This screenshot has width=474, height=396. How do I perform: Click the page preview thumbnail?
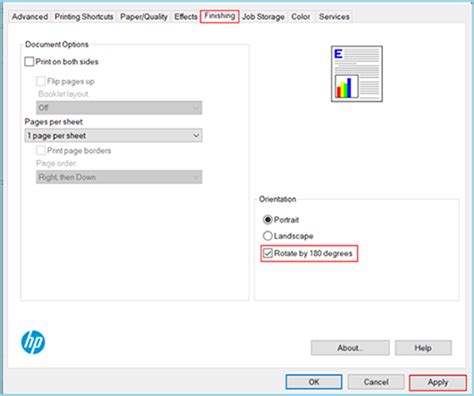[x=357, y=74]
